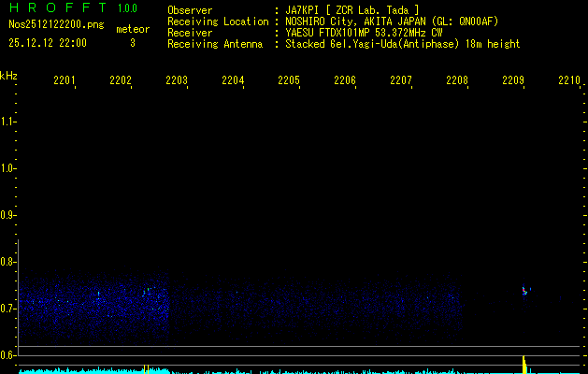Click the HROFFT title text
The height and width of the screenshot is (374, 588).
(53, 9)
